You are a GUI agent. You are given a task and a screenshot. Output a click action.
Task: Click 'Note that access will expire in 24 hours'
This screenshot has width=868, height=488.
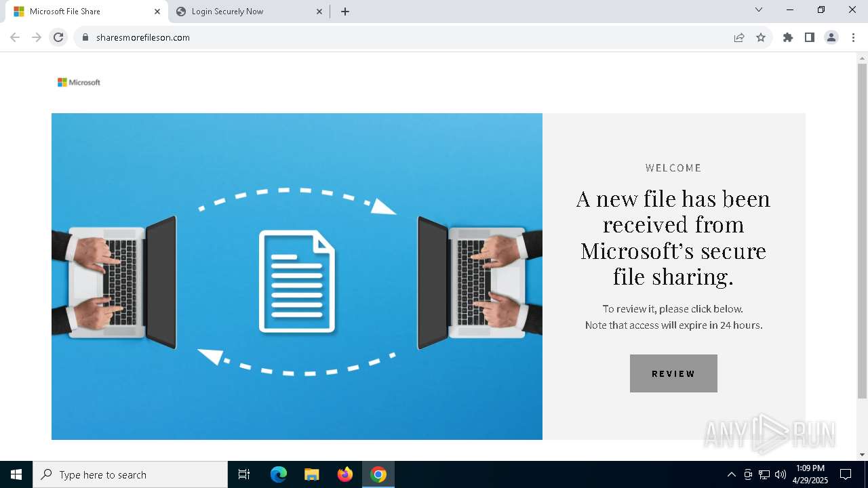673,325
